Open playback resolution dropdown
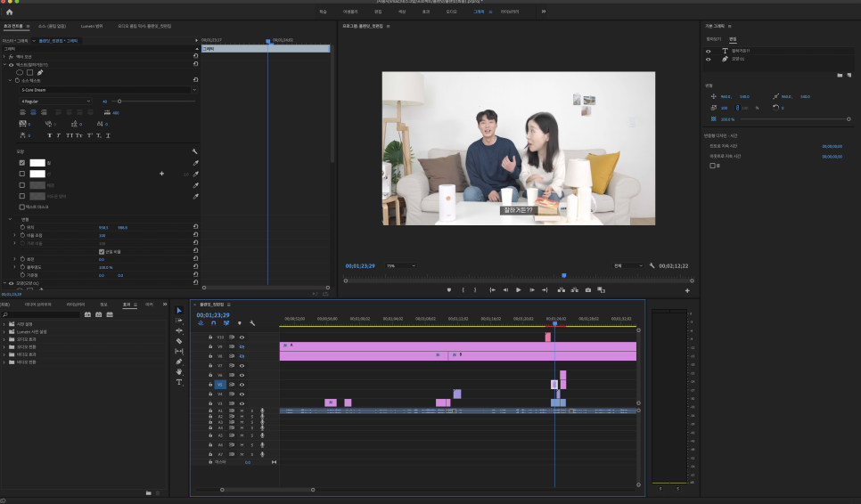Viewport: 861px width, 504px height. (x=628, y=266)
